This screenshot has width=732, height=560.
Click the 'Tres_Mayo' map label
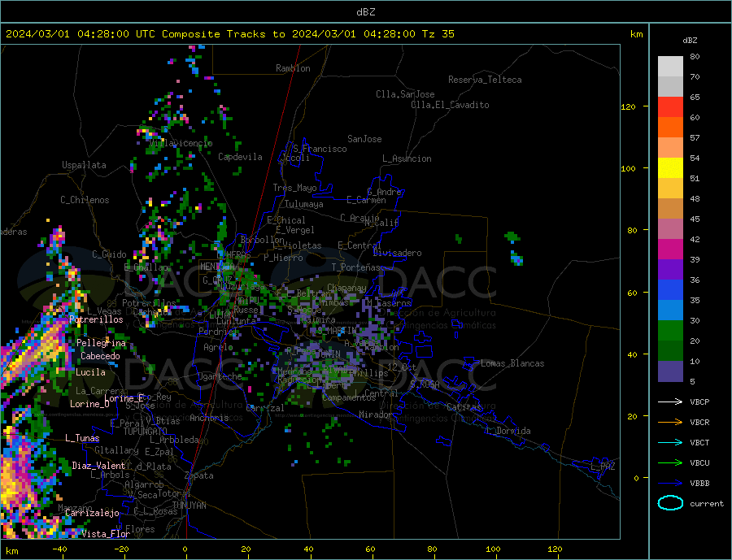point(294,188)
